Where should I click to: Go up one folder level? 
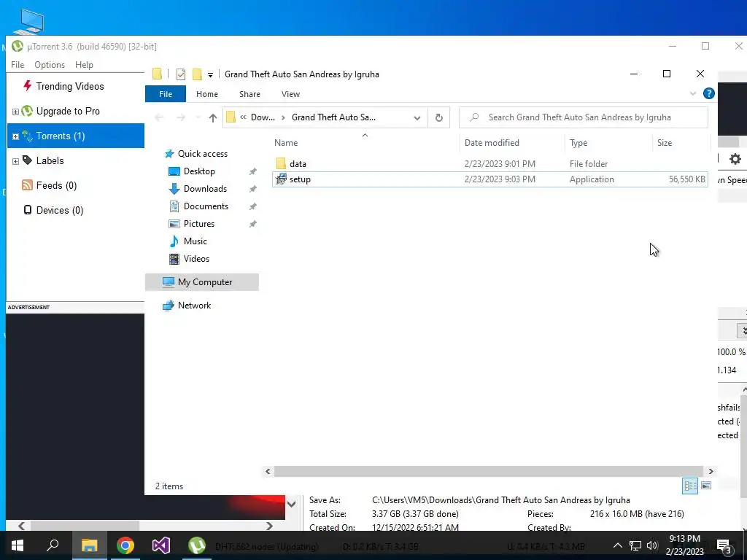tap(213, 117)
